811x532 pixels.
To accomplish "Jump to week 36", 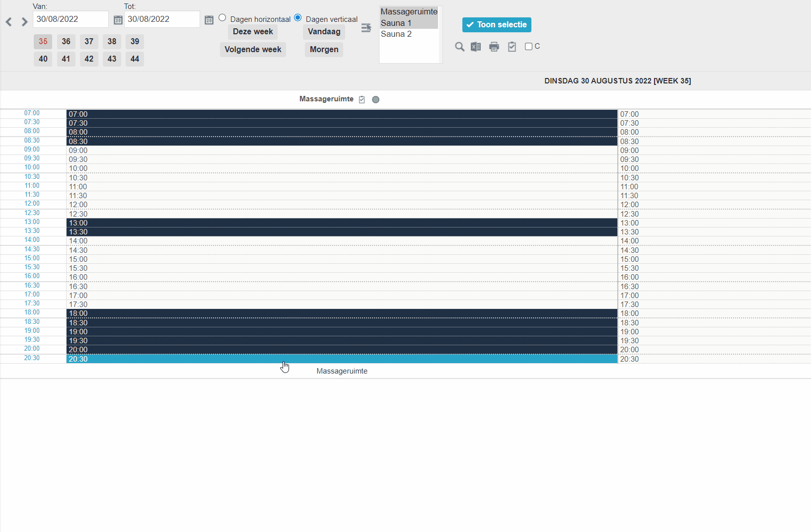I will (66, 41).
